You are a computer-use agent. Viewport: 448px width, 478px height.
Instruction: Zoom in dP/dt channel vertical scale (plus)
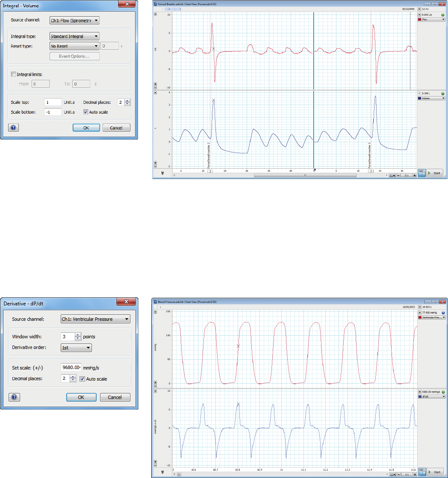pyautogui.click(x=155, y=462)
